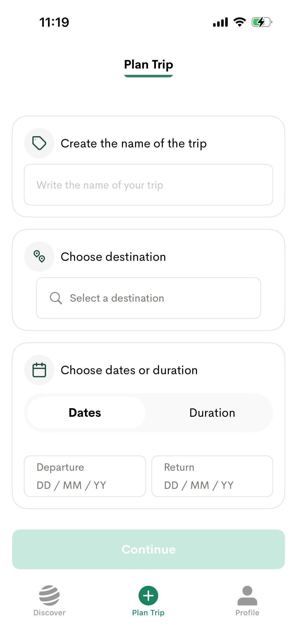Select the Plan Trip header tab
Image resolution: width=297 pixels, height=644 pixels.
pos(148,65)
